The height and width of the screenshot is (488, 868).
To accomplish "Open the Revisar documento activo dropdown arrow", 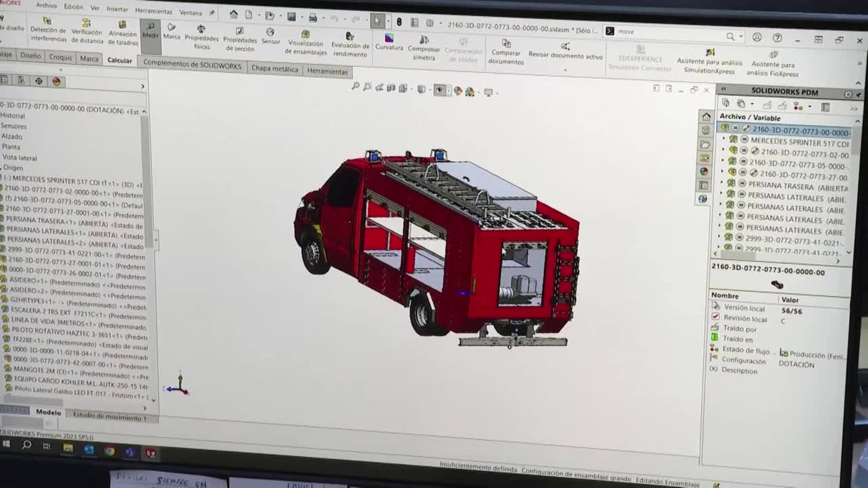I will pos(565,70).
